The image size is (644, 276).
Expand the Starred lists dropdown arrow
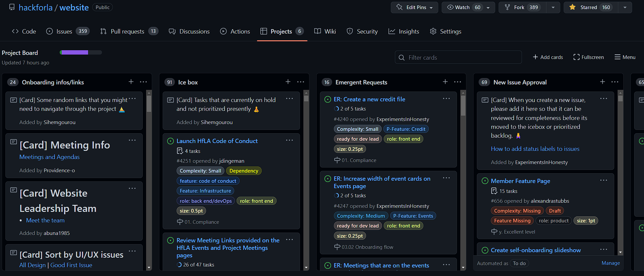click(625, 7)
